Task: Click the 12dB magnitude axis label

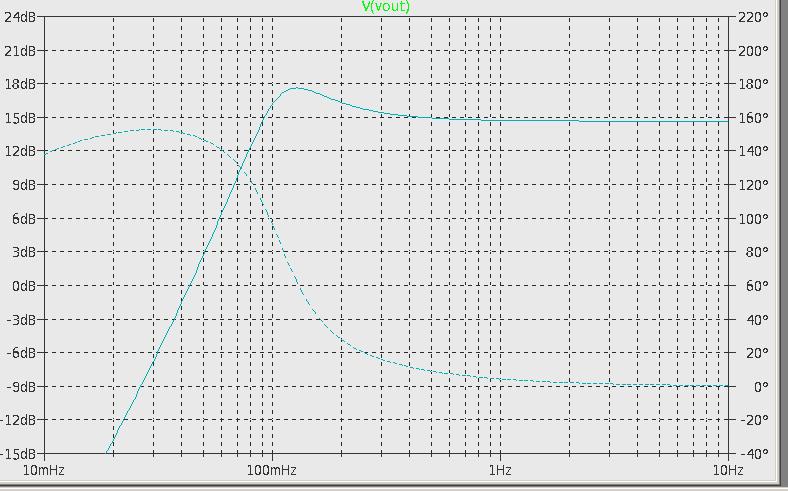Action: point(20,151)
